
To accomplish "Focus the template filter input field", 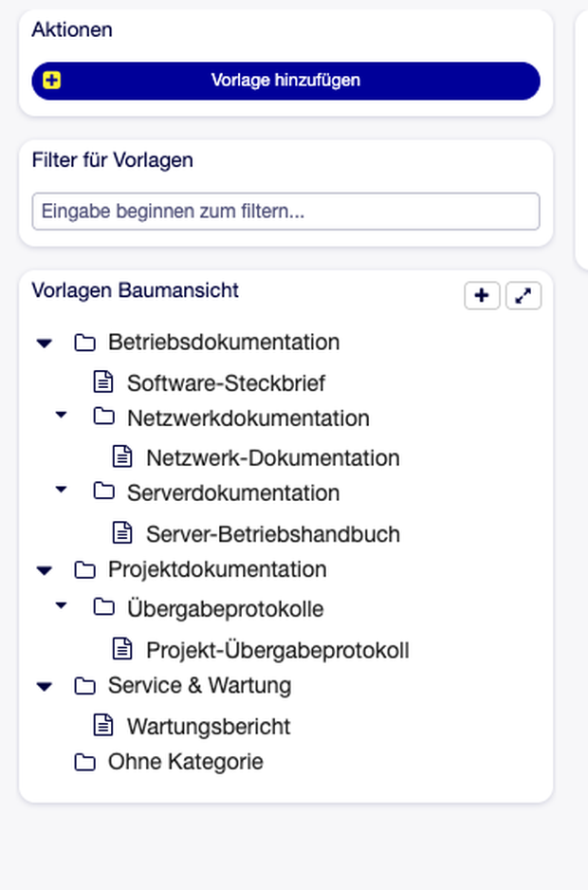I will (286, 212).
